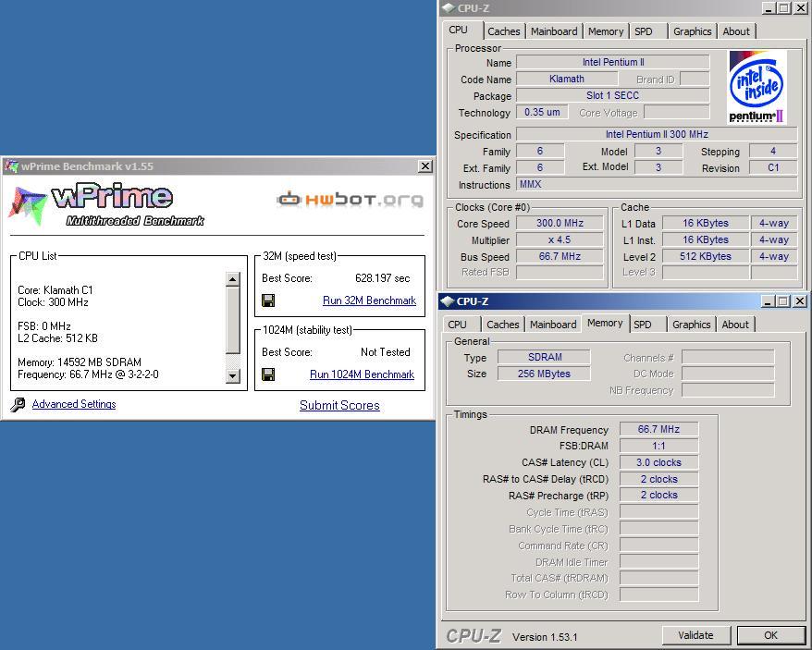Click the Level 2 cache value 512 KBytes
This screenshot has height=650, width=812.
(706, 256)
